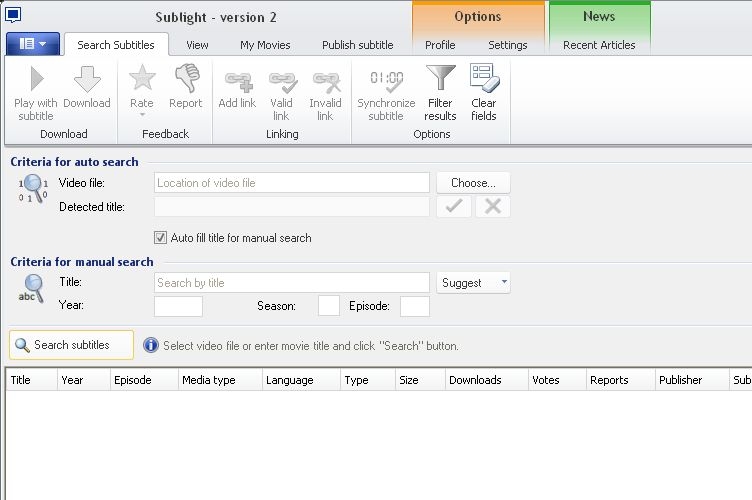Click the Invalid link icon
The width and height of the screenshot is (752, 500).
click(x=325, y=79)
